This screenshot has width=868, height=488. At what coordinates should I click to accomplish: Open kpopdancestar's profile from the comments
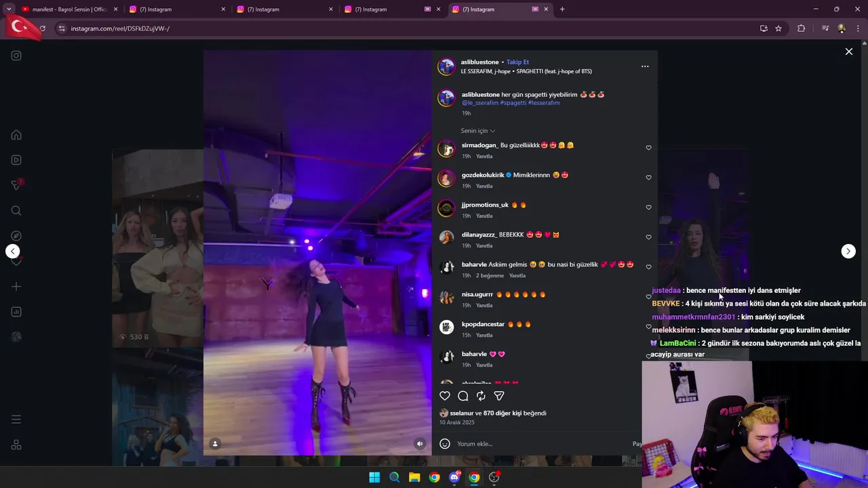tap(484, 325)
